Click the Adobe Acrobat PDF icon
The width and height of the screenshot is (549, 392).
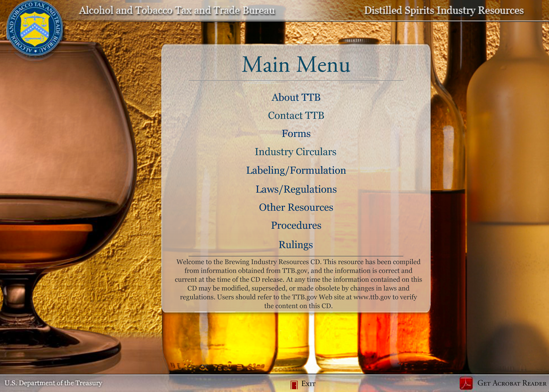point(466,383)
